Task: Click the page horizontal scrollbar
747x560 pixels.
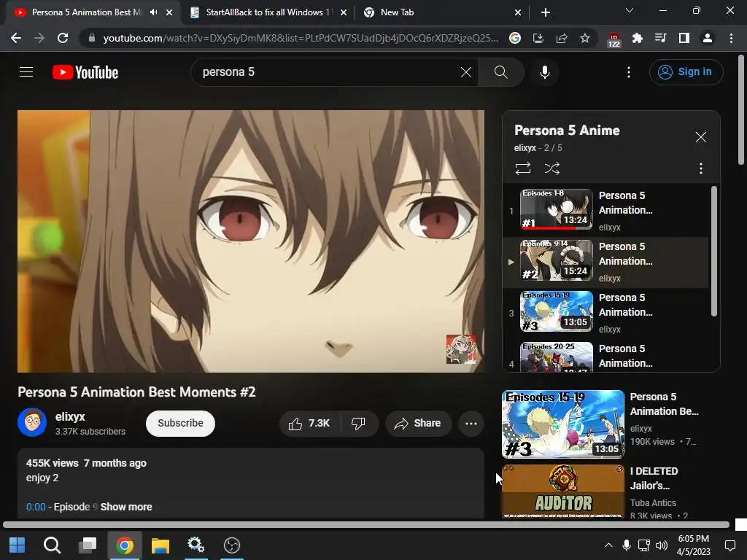Action: pyautogui.click(x=366, y=525)
